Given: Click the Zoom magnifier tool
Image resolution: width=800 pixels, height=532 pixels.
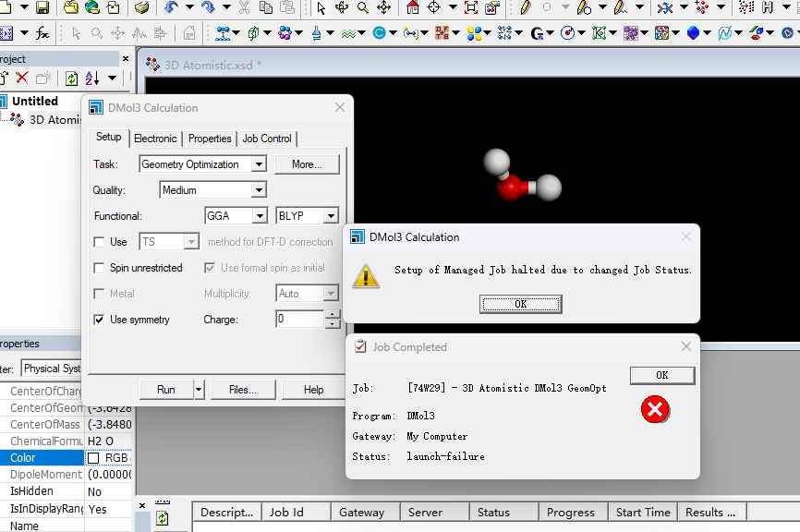Looking at the screenshot, I should [x=363, y=8].
